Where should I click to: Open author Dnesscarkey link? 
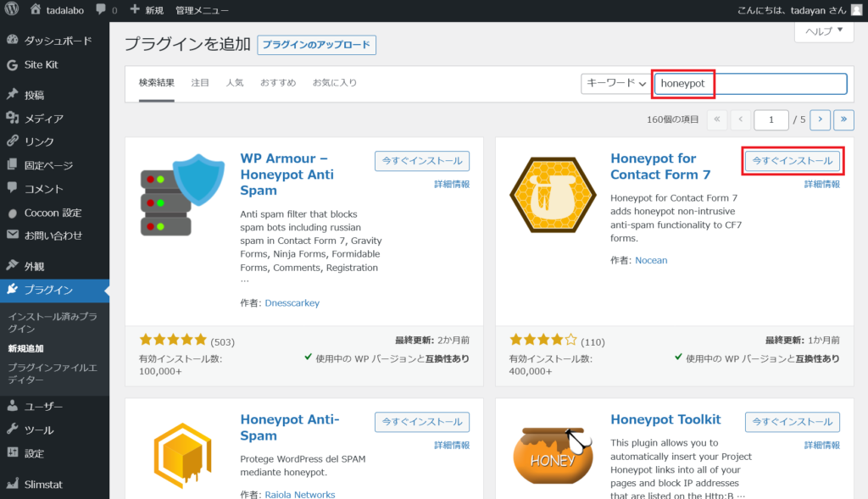point(292,302)
